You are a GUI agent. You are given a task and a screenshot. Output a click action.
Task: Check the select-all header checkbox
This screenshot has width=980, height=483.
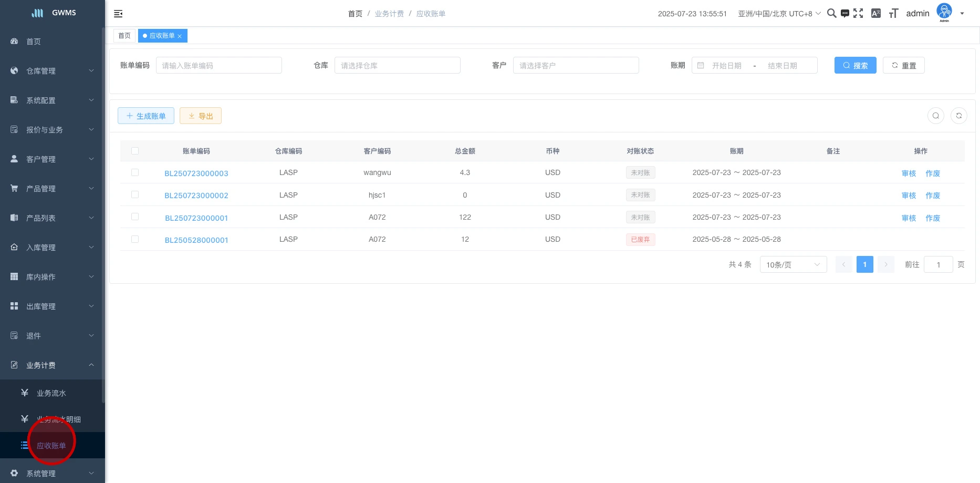click(135, 151)
